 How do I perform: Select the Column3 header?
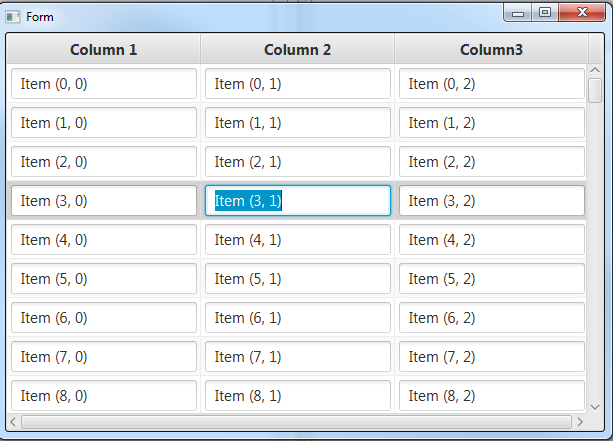(491, 49)
